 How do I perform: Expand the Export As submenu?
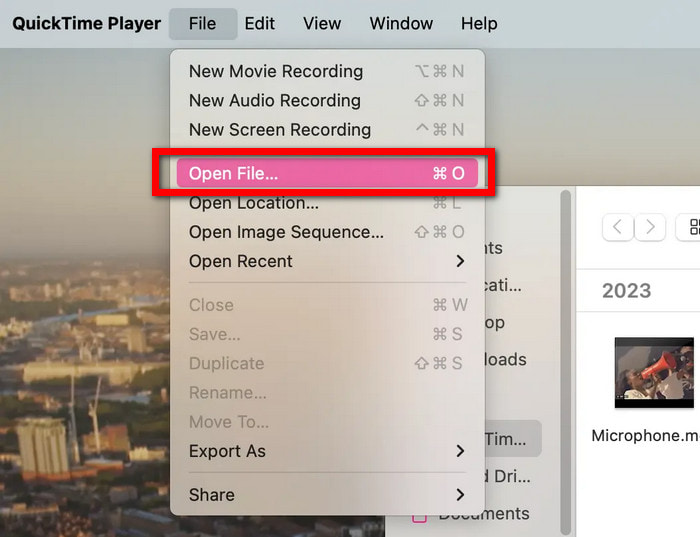click(327, 451)
